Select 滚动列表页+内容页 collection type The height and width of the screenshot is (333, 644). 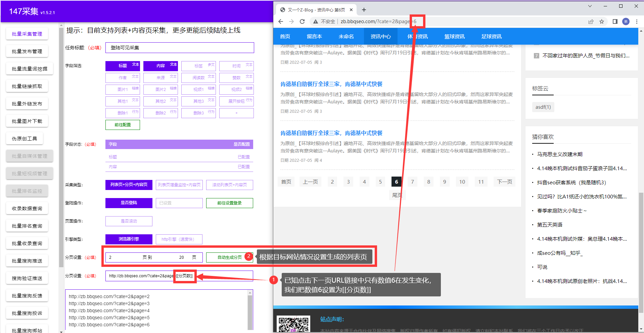pos(230,185)
